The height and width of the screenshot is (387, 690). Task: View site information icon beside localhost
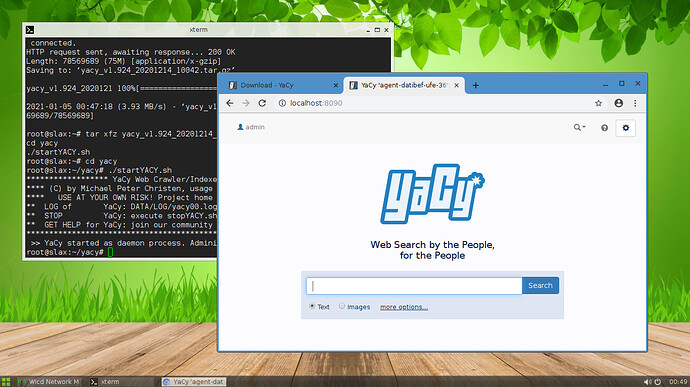282,103
